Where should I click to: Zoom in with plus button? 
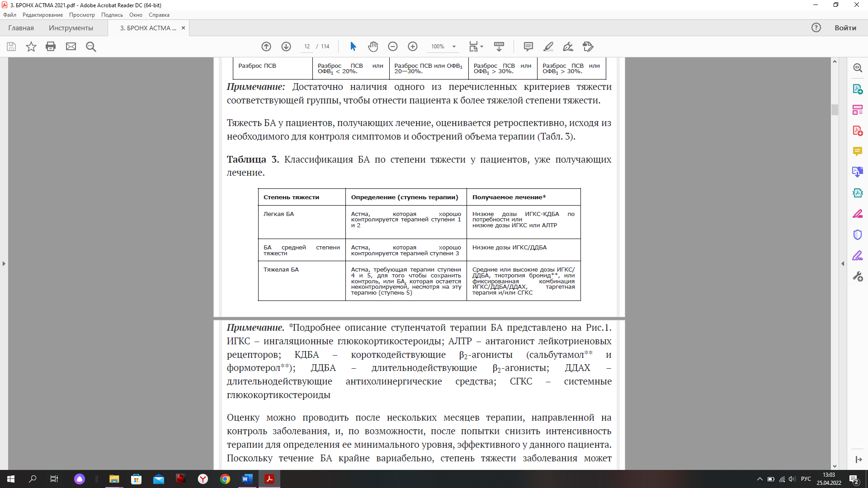[413, 47]
